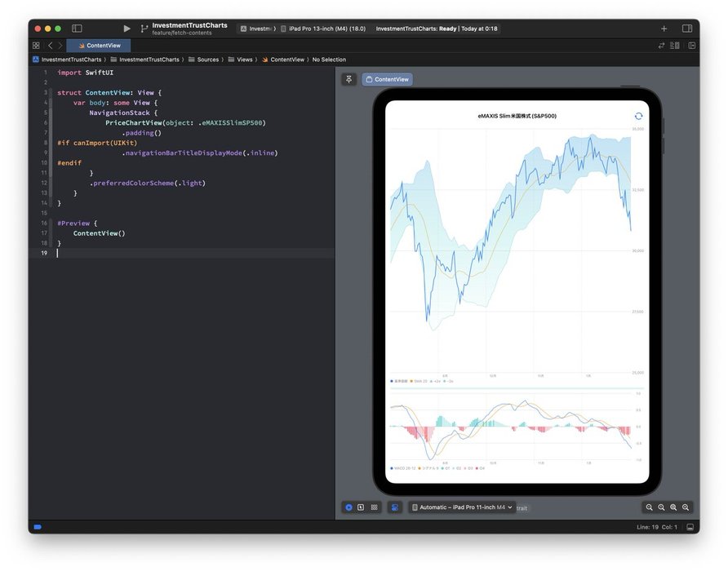This screenshot has height=571, width=728.
Task: Open the source control branch icon
Action: 144,29
